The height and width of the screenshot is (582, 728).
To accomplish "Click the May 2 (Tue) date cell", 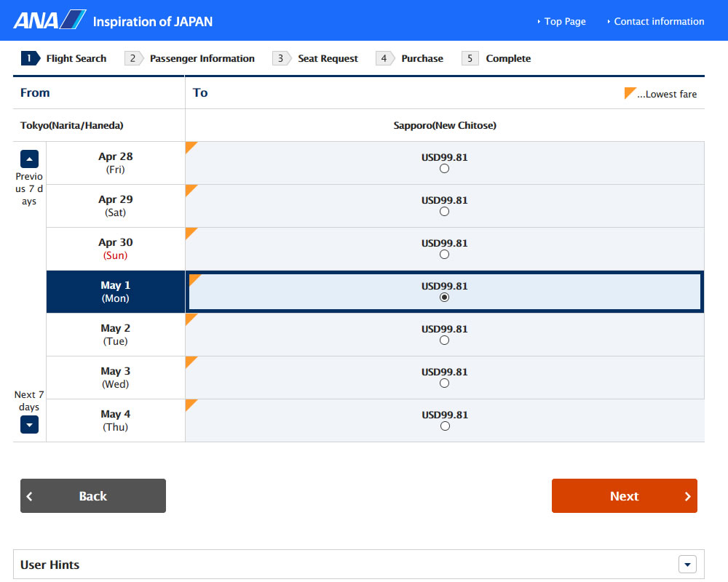I will pos(115,335).
